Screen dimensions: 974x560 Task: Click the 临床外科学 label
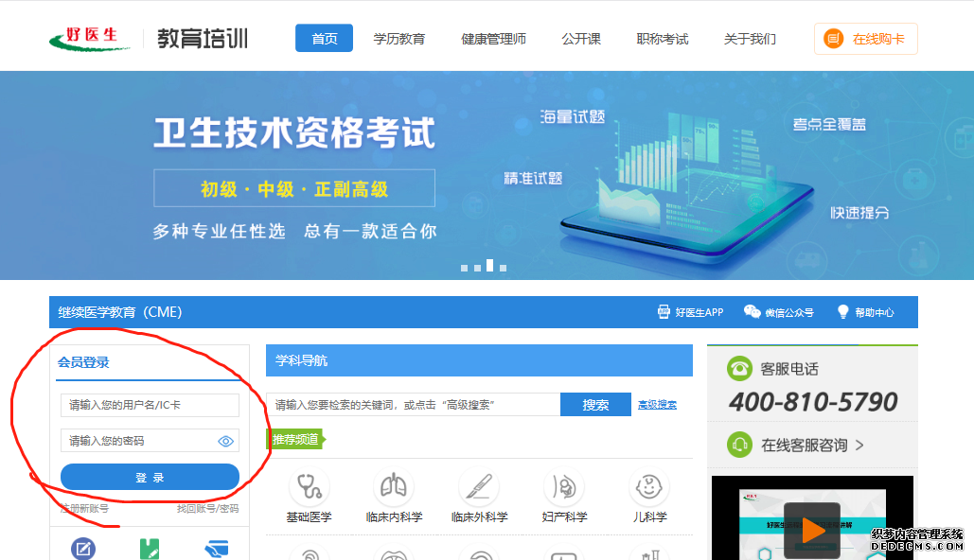pos(479,517)
